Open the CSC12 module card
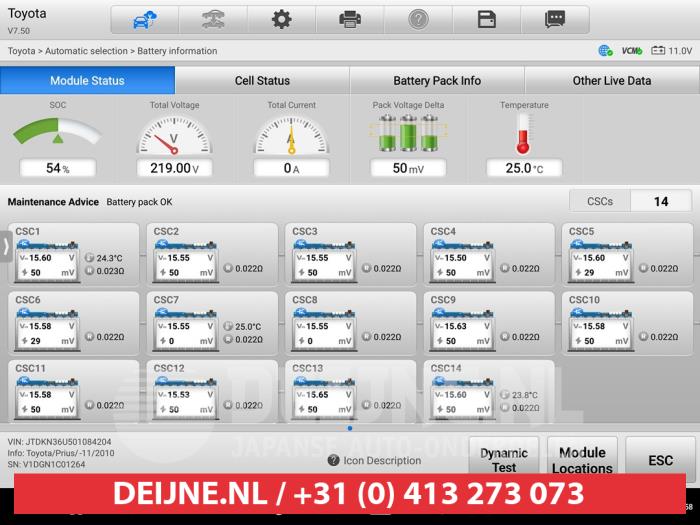The width and height of the screenshot is (700, 525). 212,392
